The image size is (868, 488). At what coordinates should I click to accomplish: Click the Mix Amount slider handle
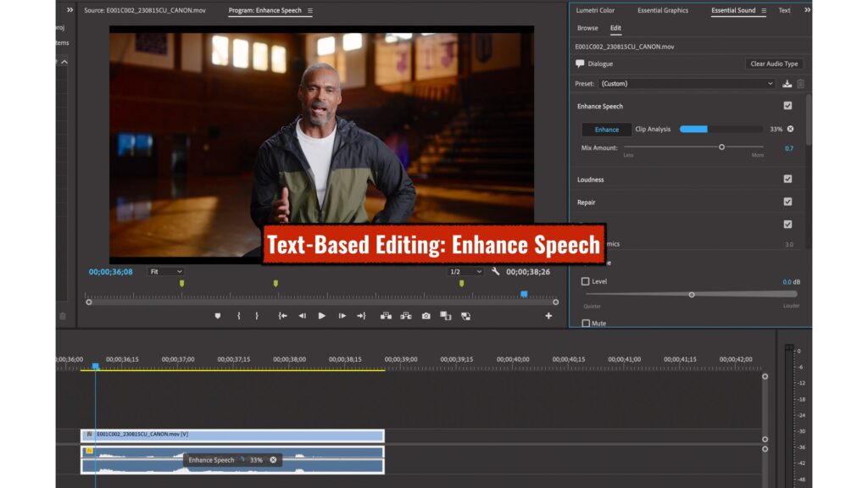[x=721, y=147]
